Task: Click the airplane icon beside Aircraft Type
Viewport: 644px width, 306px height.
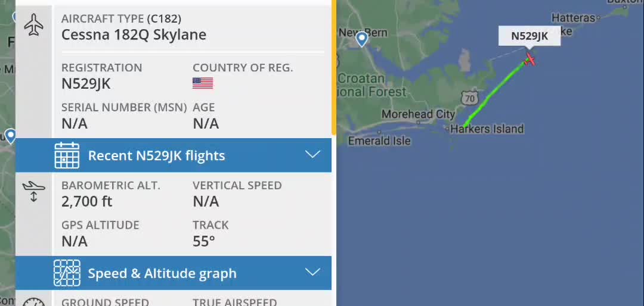Action: pos(35,25)
